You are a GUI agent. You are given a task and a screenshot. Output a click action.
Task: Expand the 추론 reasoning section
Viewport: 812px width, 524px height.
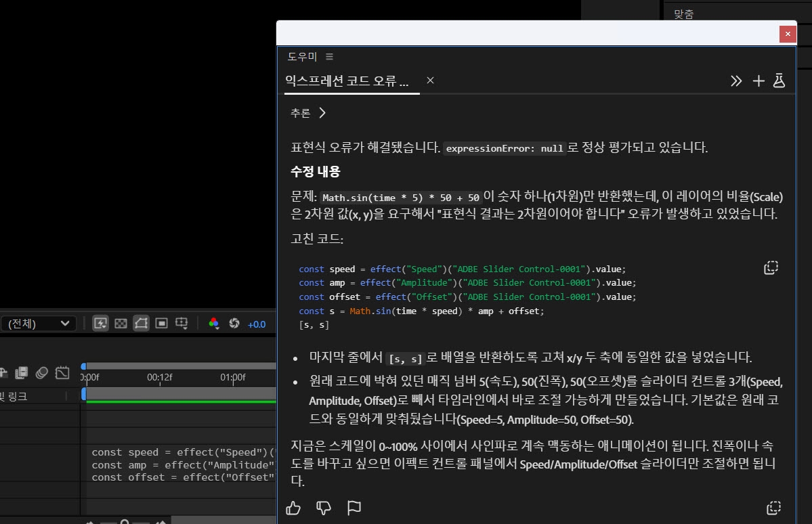pyautogui.click(x=308, y=113)
